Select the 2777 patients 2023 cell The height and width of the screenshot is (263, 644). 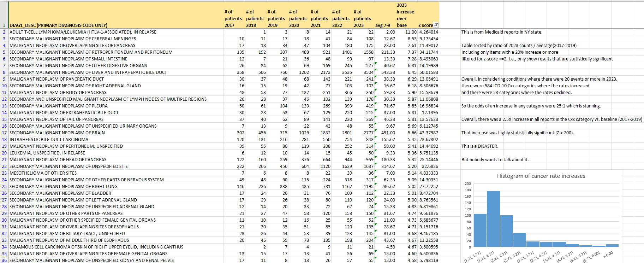[363, 133]
